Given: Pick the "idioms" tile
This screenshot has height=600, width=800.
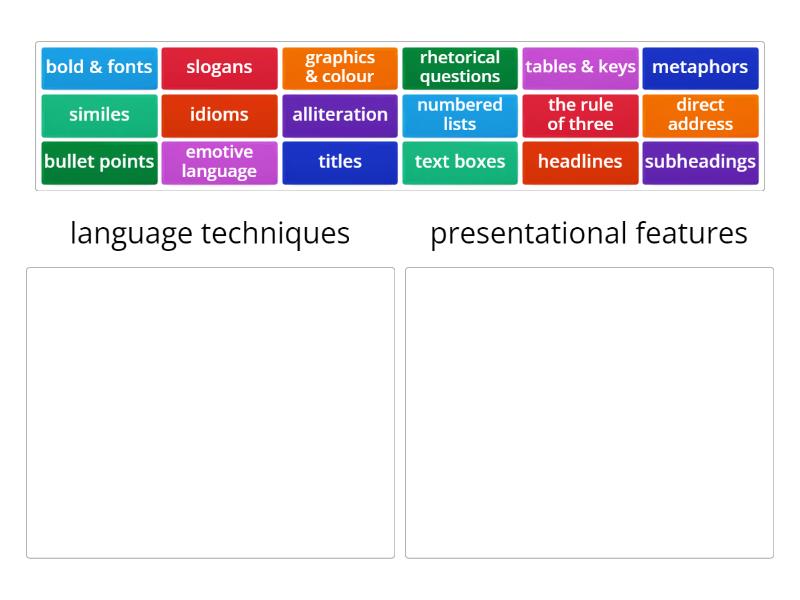Looking at the screenshot, I should point(219,115).
